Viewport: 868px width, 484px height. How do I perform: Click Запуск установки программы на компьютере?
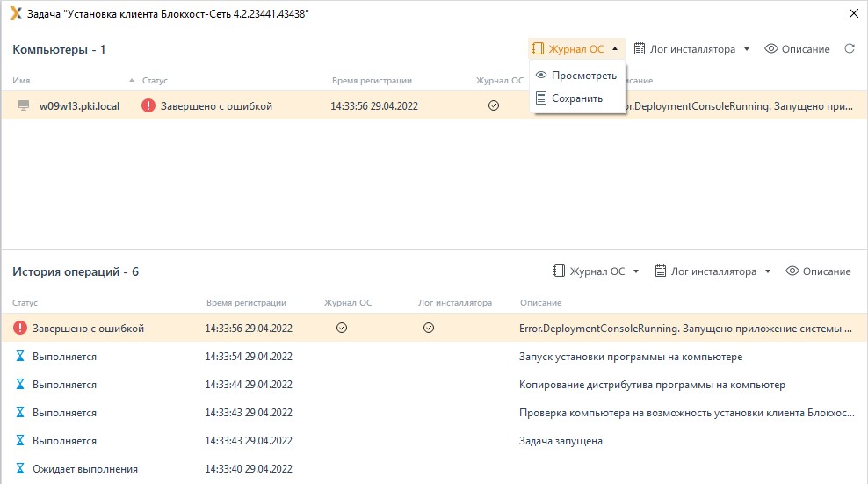pyautogui.click(x=631, y=356)
